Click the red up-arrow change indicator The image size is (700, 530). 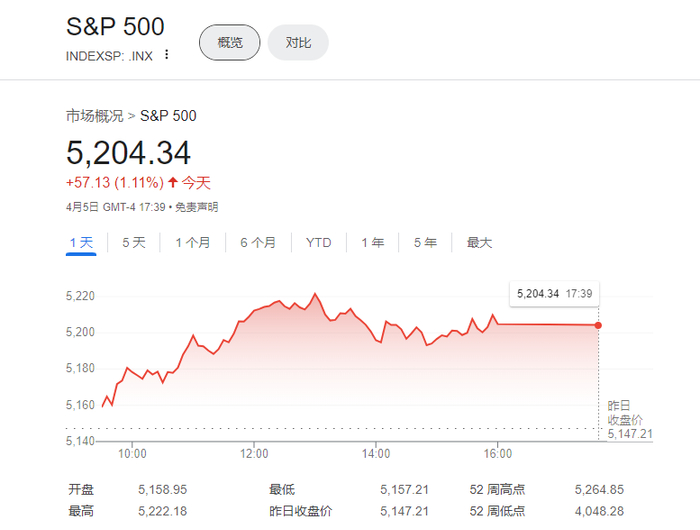coord(173,183)
